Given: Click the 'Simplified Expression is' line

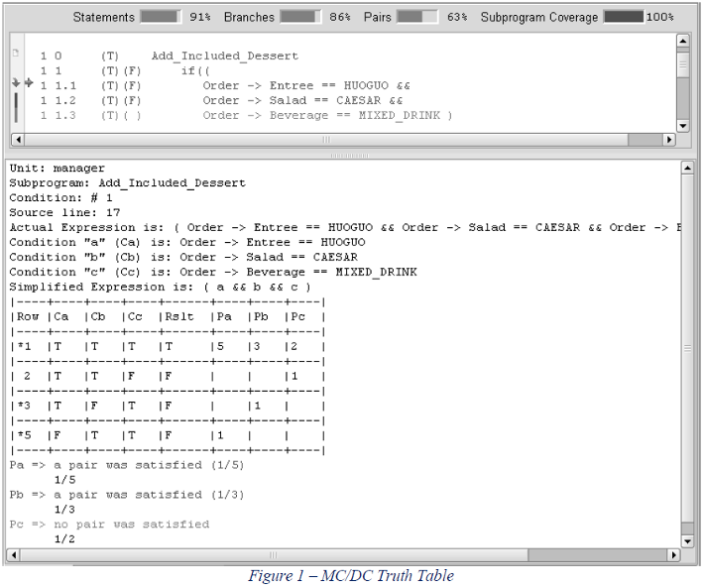Looking at the screenshot, I should click(160, 287).
